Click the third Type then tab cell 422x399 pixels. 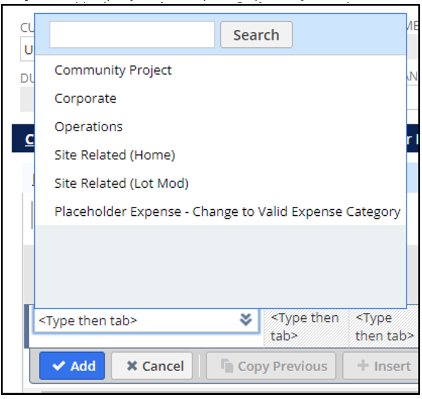384,327
